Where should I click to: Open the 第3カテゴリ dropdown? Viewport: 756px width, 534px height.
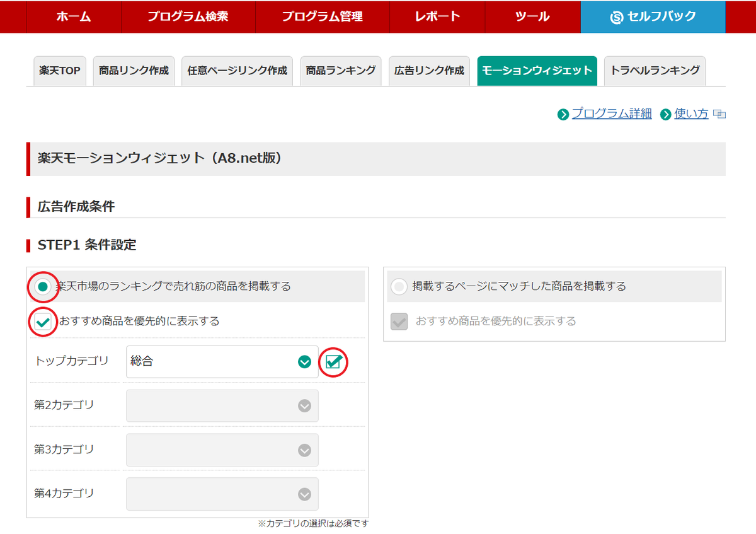(222, 450)
